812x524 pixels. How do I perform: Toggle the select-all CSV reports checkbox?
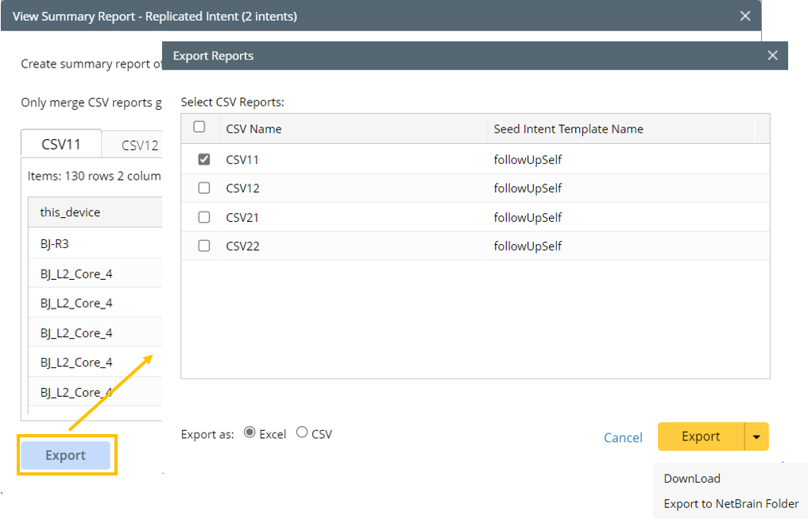[x=199, y=127]
